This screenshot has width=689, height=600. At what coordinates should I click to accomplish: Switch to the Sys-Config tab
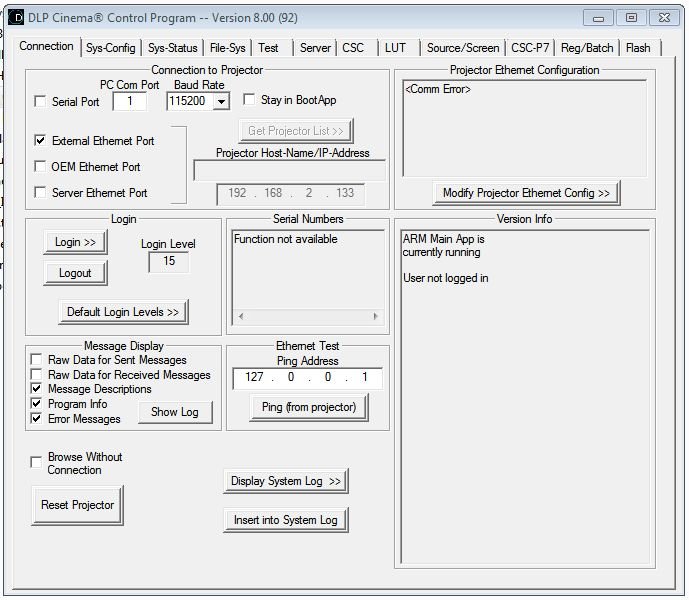click(110, 47)
